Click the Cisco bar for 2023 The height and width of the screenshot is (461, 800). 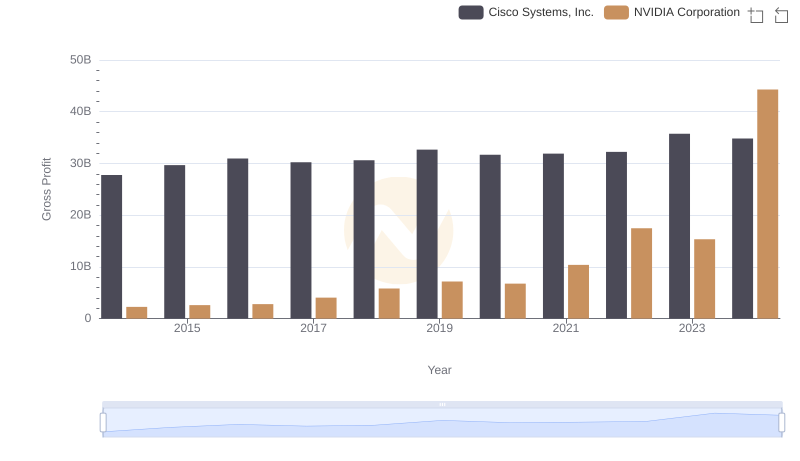tap(679, 226)
